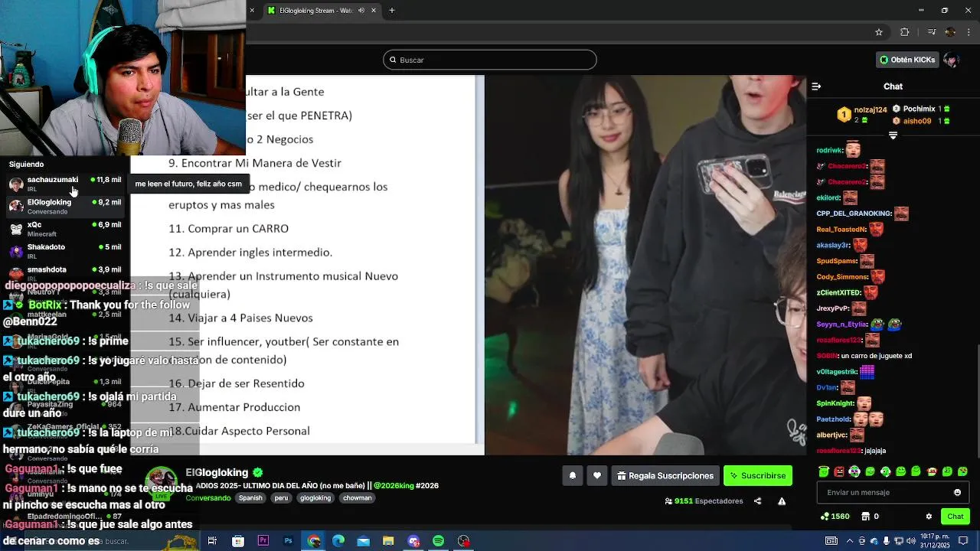The width and height of the screenshot is (980, 551).
Task: Open Spotify from the taskbar
Action: (438, 541)
